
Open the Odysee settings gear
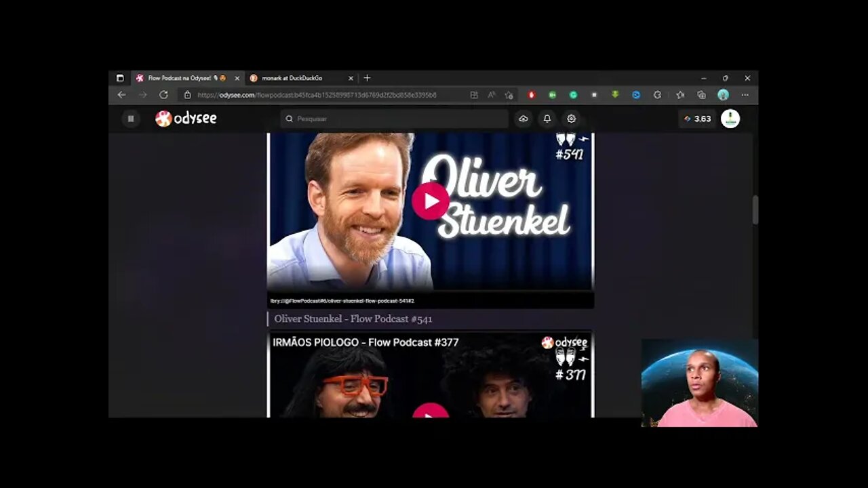point(572,119)
